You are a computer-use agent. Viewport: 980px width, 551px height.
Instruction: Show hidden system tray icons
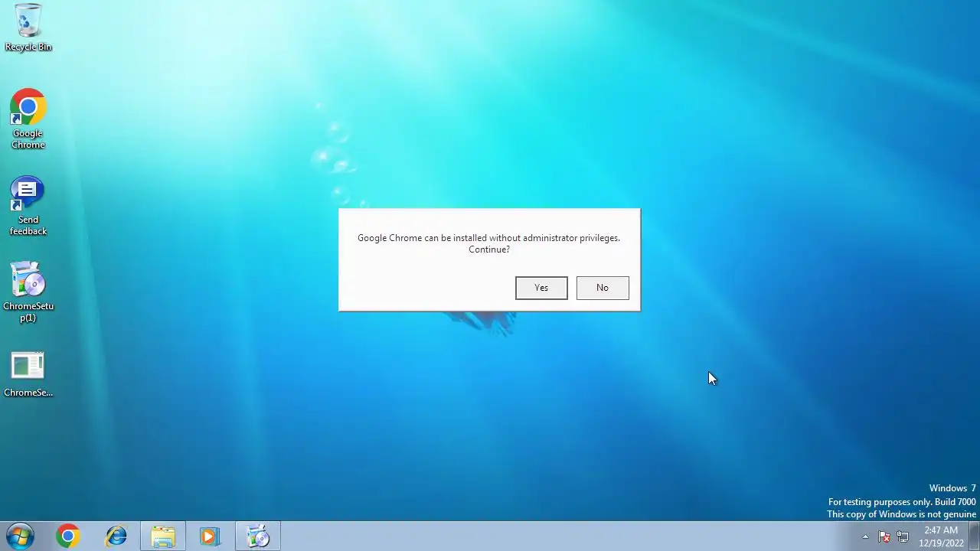point(865,536)
